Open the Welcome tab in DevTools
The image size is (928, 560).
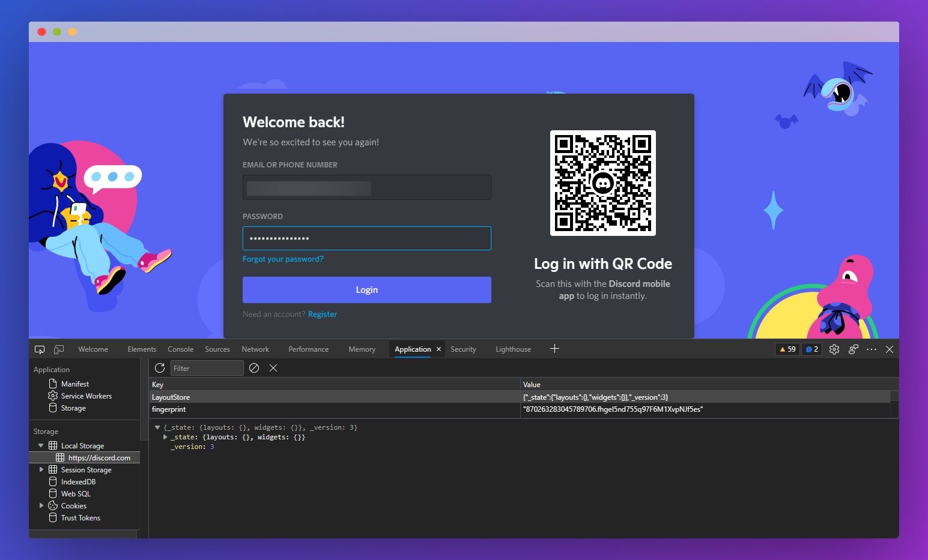pyautogui.click(x=93, y=349)
